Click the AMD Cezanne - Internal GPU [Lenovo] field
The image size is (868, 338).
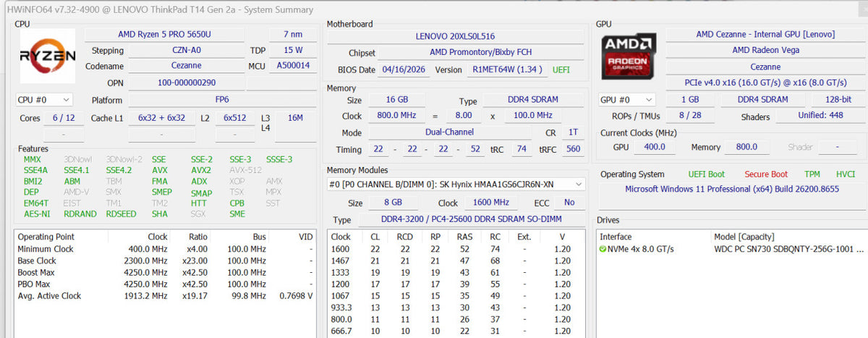click(765, 35)
